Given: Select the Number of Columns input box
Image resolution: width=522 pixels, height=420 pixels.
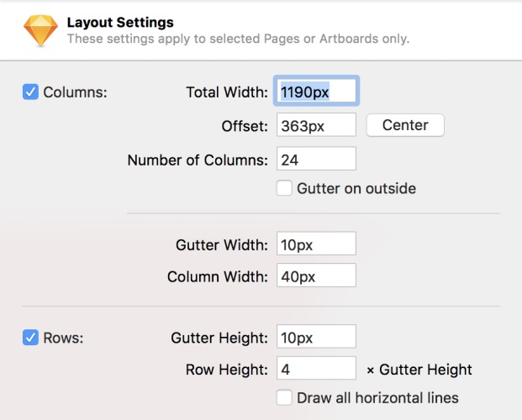Looking at the screenshot, I should (x=316, y=159).
